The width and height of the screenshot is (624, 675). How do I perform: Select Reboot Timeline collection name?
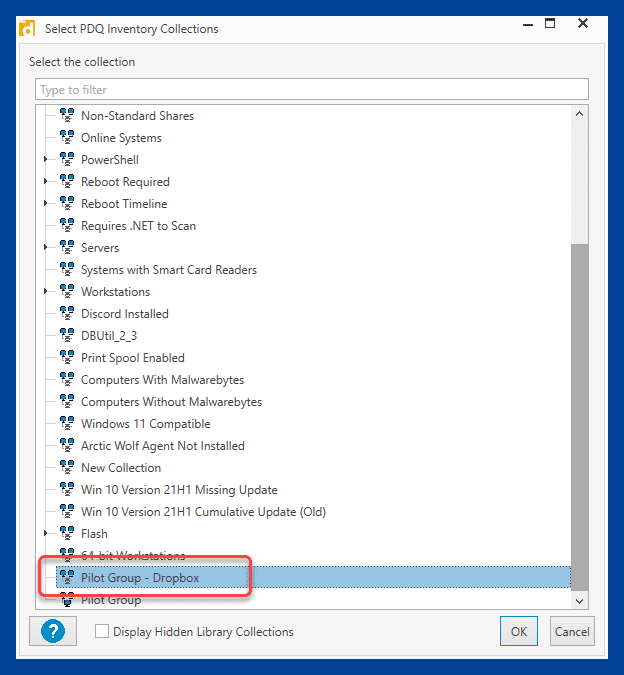pos(124,204)
